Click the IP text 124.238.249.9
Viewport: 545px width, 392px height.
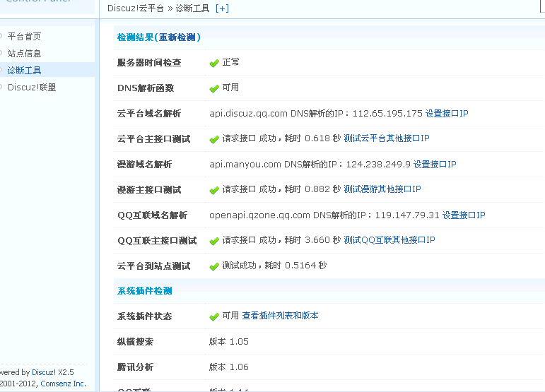point(378,165)
